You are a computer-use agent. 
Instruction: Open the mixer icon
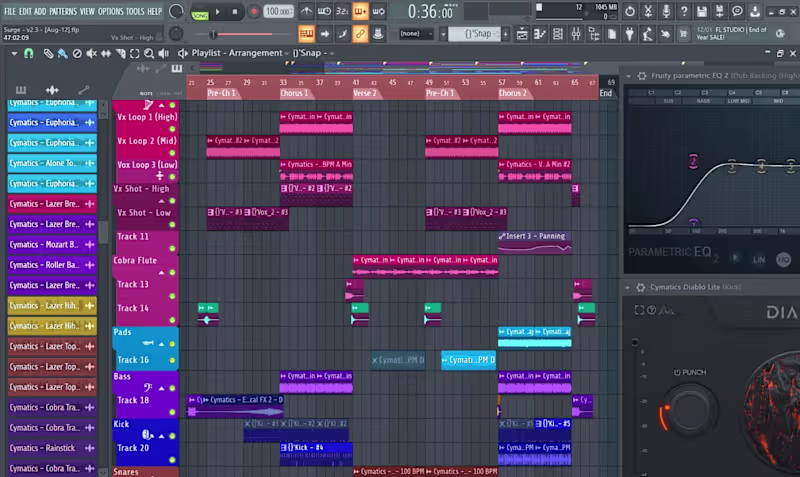tap(576, 34)
